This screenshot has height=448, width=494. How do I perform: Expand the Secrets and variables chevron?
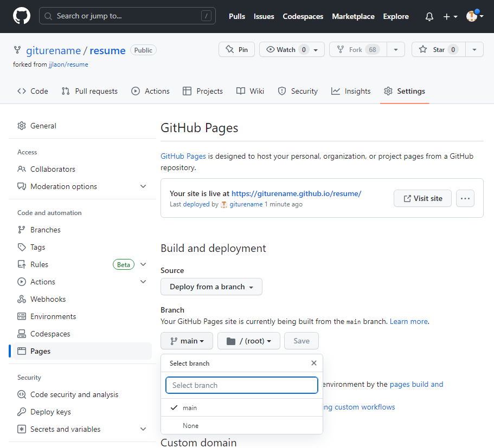pos(143,429)
